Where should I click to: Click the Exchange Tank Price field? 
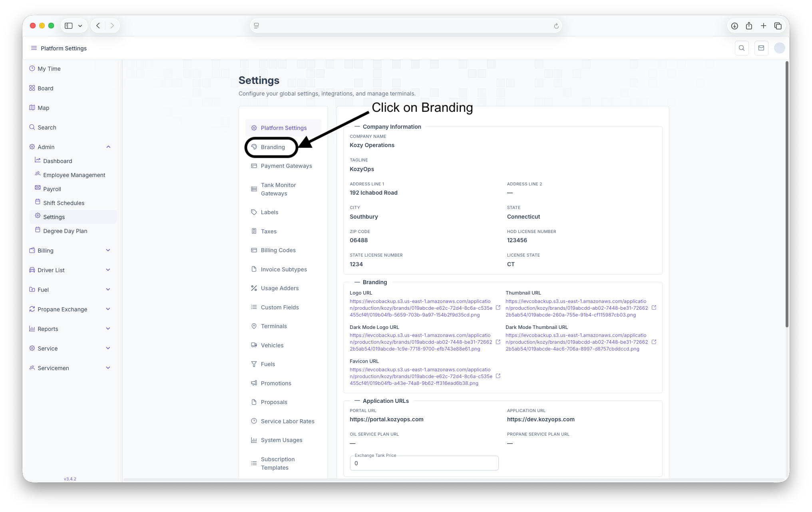424,463
